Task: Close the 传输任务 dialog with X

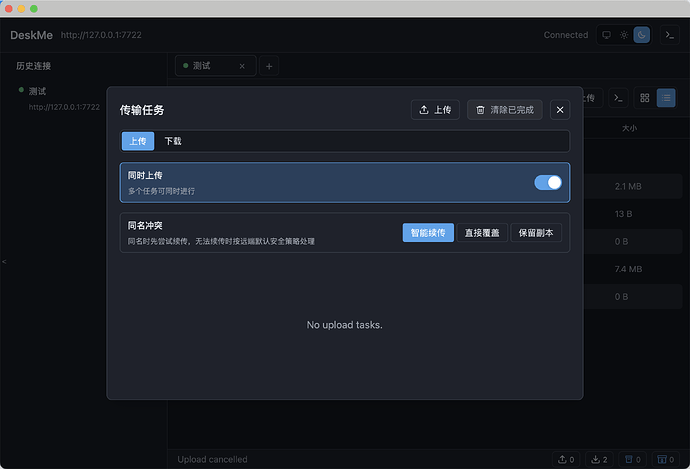Action: tap(560, 110)
